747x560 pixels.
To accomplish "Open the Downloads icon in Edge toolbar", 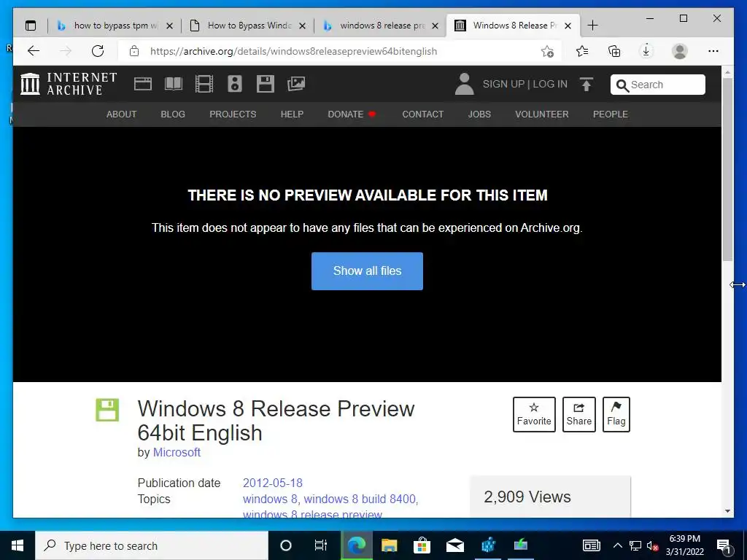I will [646, 51].
